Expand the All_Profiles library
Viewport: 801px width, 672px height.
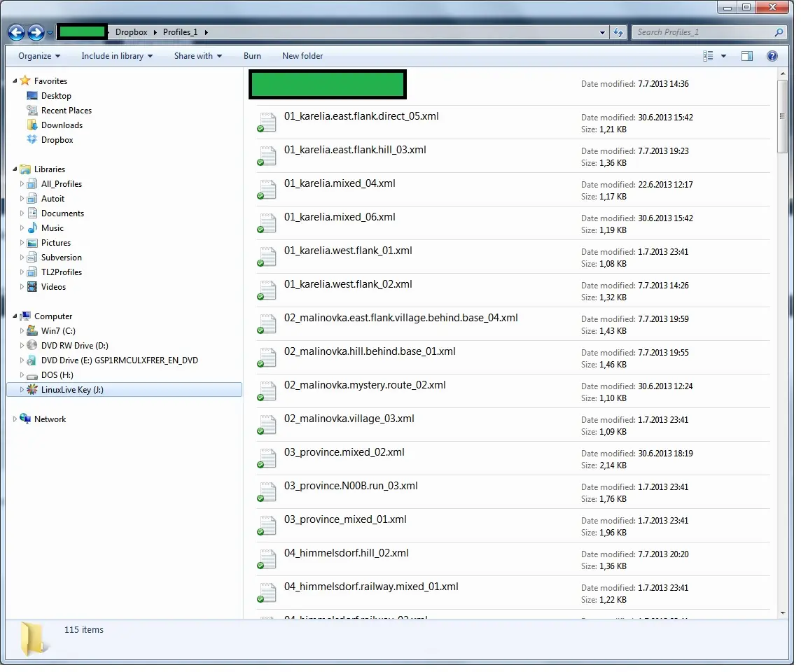[x=22, y=185]
